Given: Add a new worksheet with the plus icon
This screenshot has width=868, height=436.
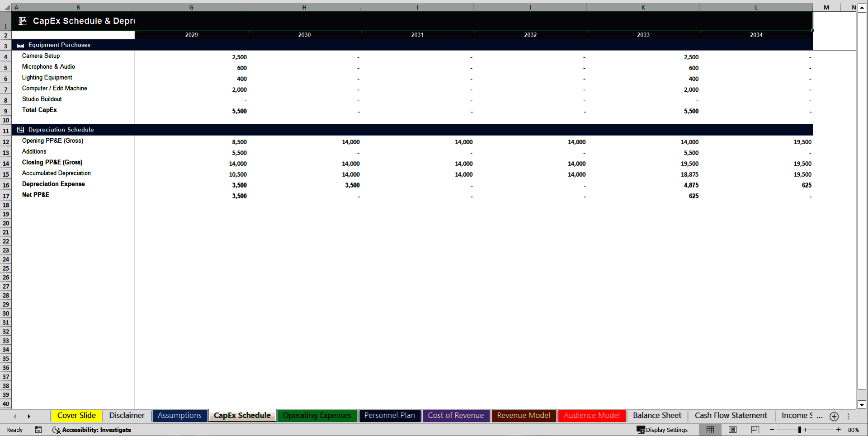Looking at the screenshot, I should pyautogui.click(x=834, y=416).
